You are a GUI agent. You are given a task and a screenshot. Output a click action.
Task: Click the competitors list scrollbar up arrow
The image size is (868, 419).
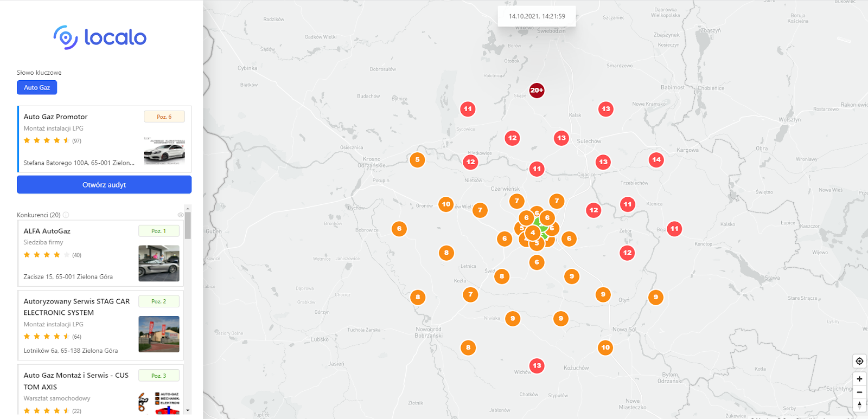pyautogui.click(x=188, y=209)
